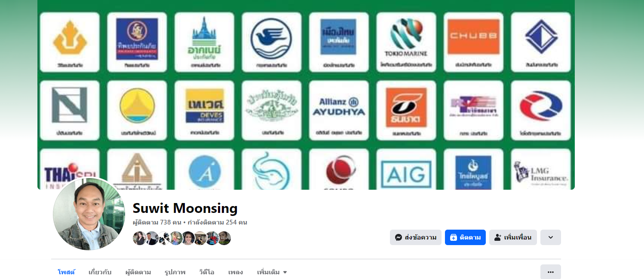Follow Suwit Moonsing with ติดตาม button
Image resolution: width=644 pixels, height=279 pixels.
[465, 237]
